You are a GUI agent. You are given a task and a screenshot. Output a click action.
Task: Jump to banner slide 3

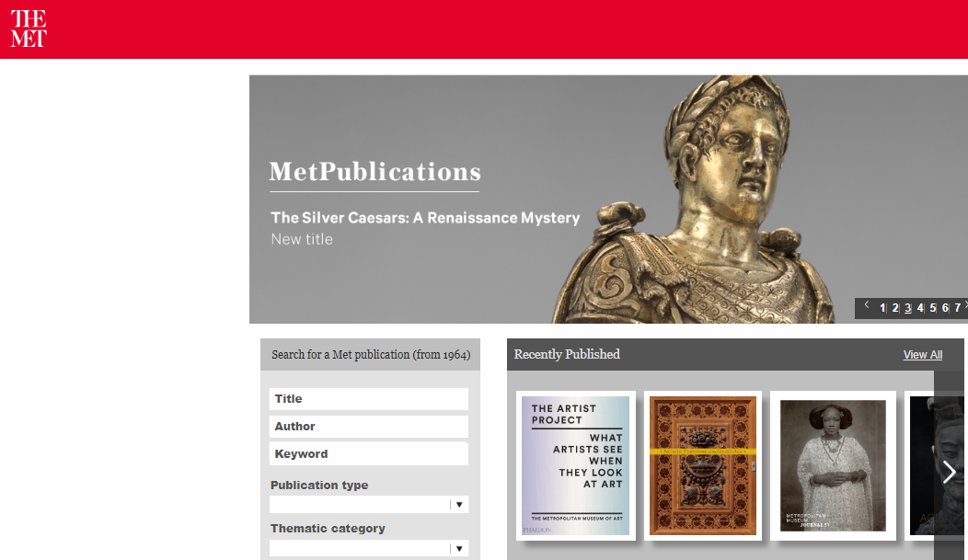(x=908, y=308)
